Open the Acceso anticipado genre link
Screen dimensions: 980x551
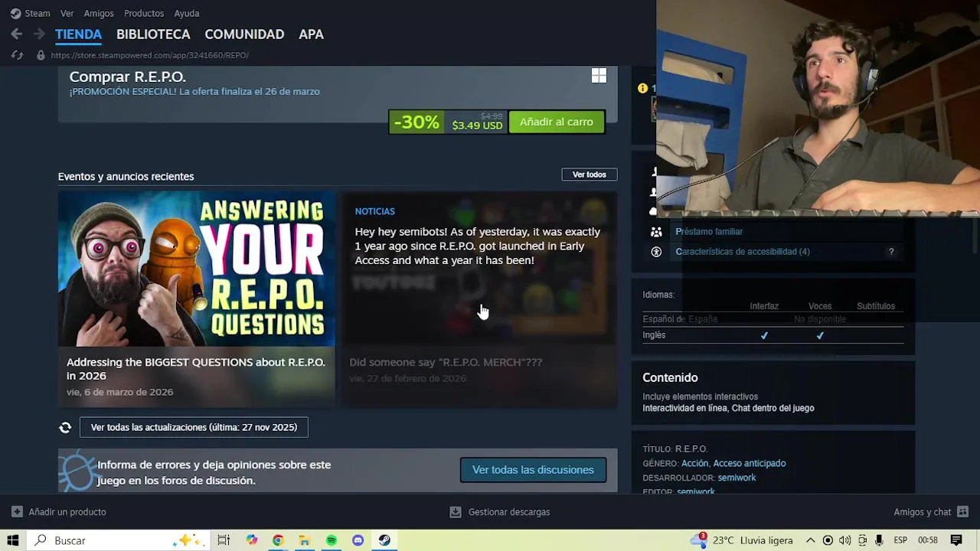(750, 464)
